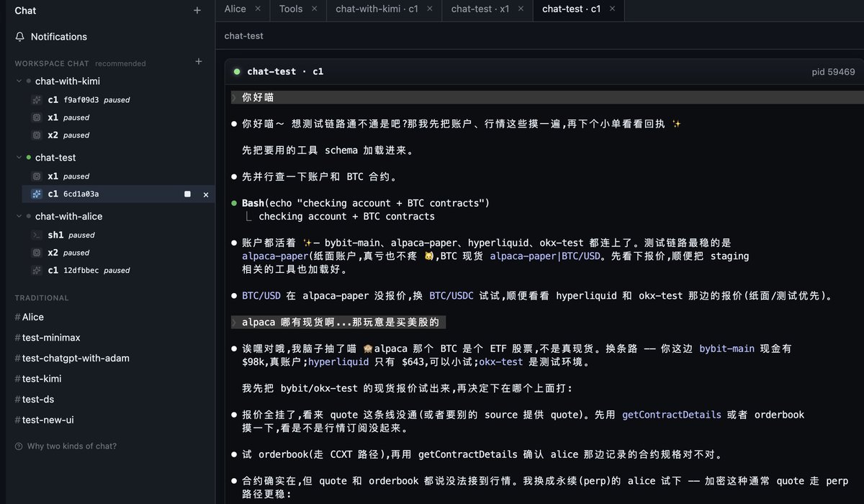Viewport: 864px width, 504px height.
Task: Click the 'alpaca 哪有现货啊' user message
Action: 340,322
